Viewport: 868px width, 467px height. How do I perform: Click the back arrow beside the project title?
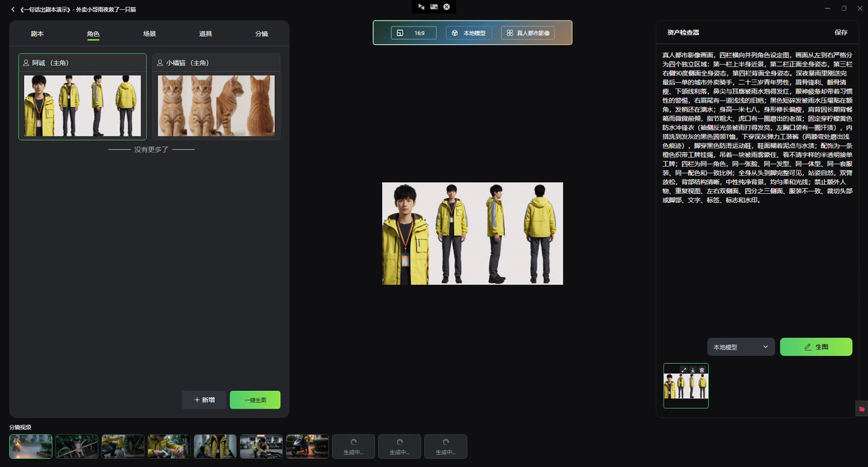(13, 10)
